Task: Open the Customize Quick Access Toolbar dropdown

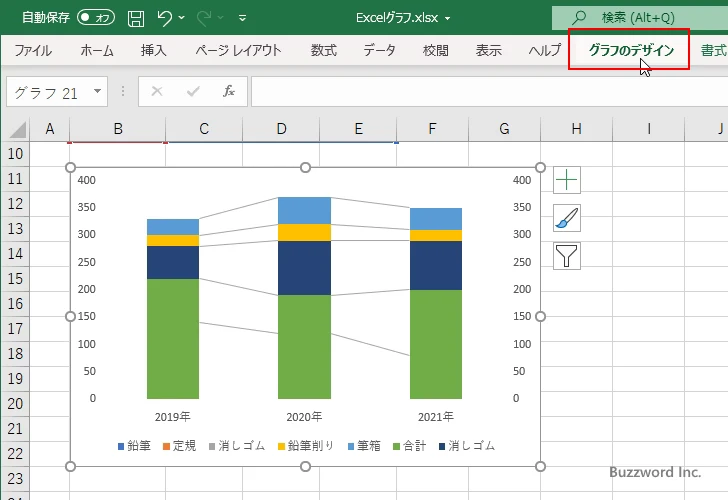Action: click(x=242, y=18)
